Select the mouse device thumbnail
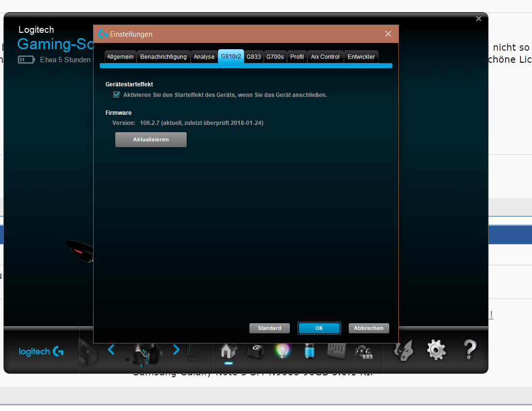This screenshot has width=532, height=411. [88, 353]
